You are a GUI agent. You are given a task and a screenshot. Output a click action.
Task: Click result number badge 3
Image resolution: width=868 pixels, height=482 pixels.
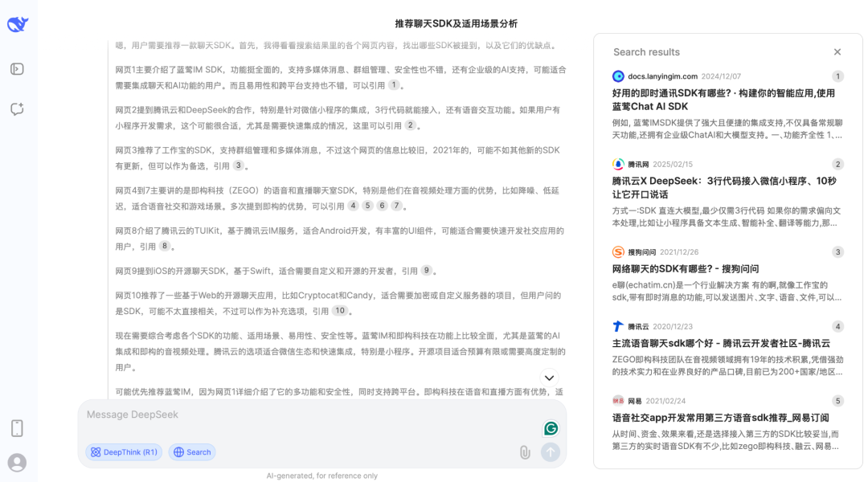coord(837,252)
